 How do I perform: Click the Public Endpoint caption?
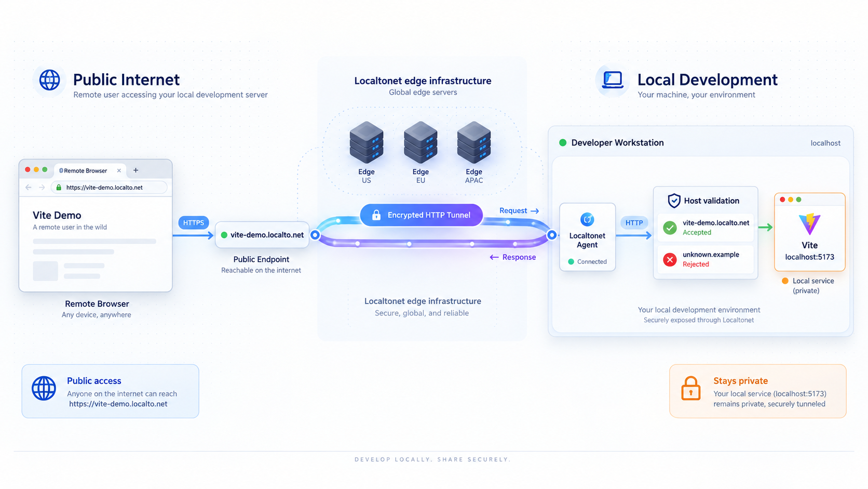point(261,259)
